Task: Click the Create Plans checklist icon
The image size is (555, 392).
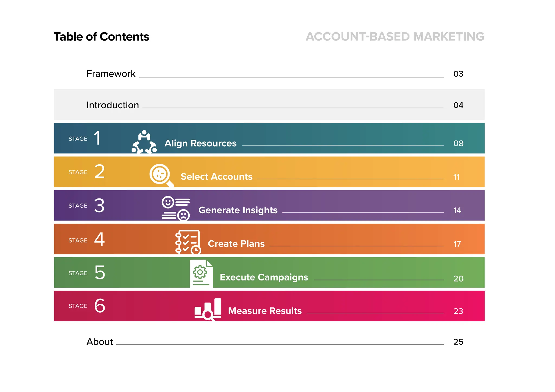Action: coord(188,242)
